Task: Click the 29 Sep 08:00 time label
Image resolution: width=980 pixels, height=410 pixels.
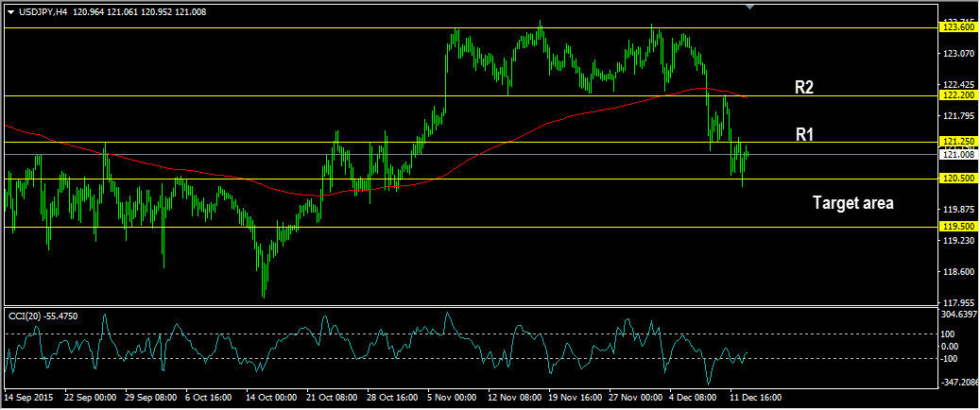Action: (150, 397)
